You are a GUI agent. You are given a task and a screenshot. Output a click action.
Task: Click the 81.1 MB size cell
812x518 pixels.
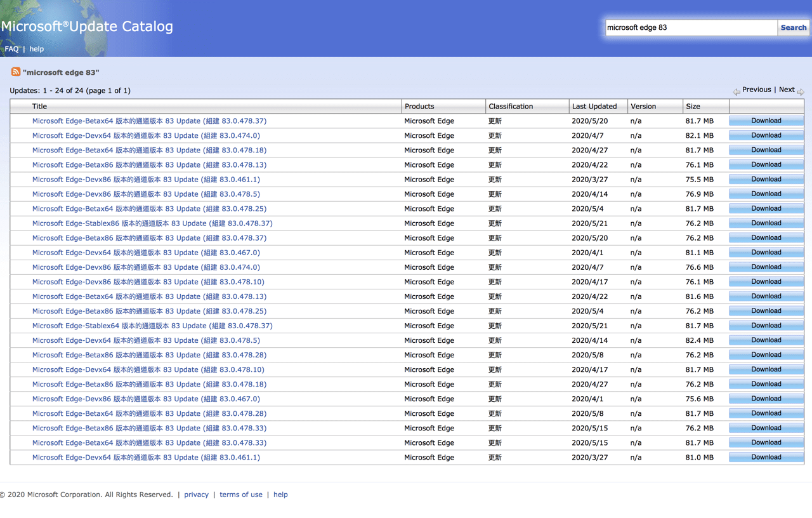point(699,252)
